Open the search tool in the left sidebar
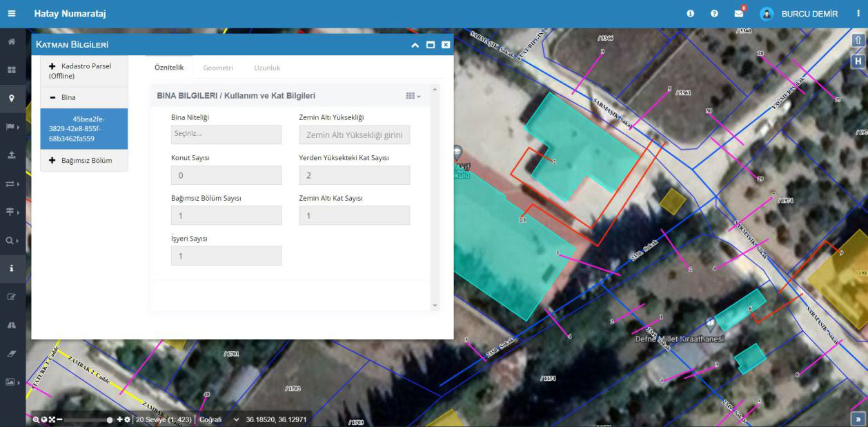The width and height of the screenshot is (868, 427). 11,241
